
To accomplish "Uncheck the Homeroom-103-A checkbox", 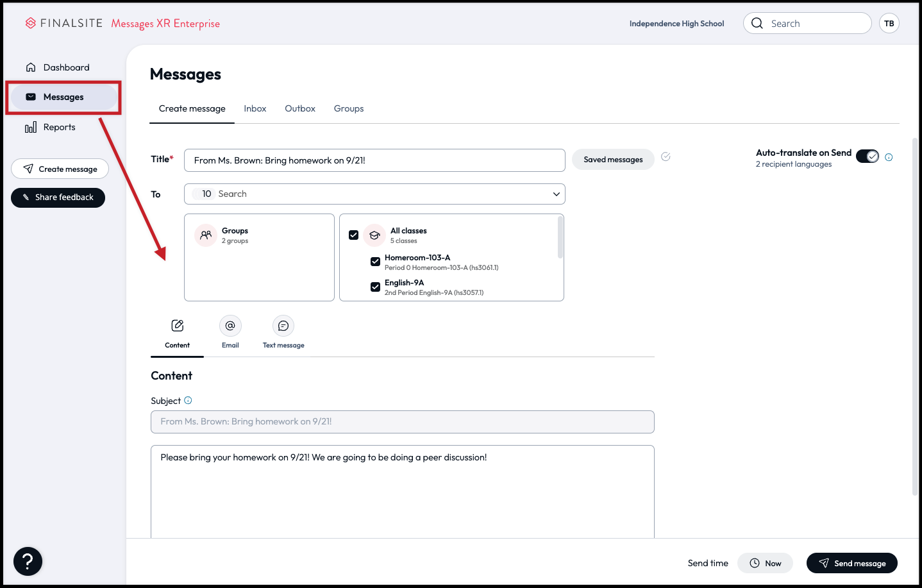I will click(375, 262).
